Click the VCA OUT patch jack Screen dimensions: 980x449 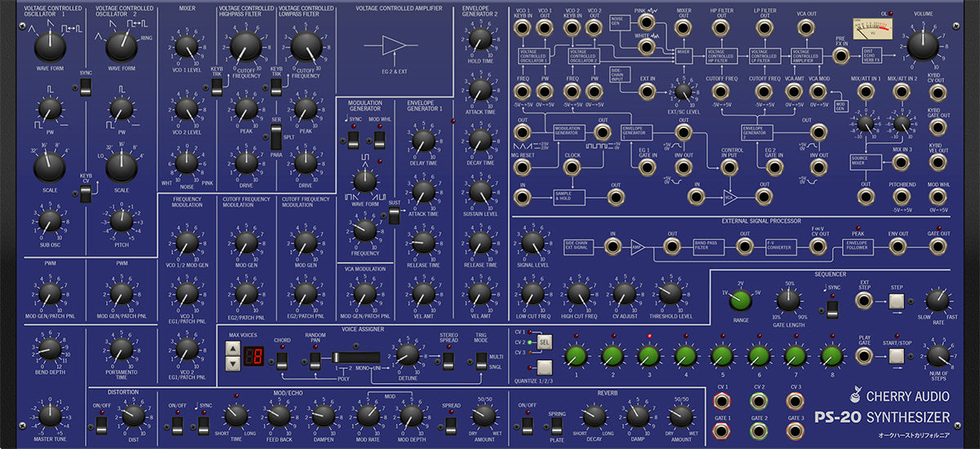[805, 29]
